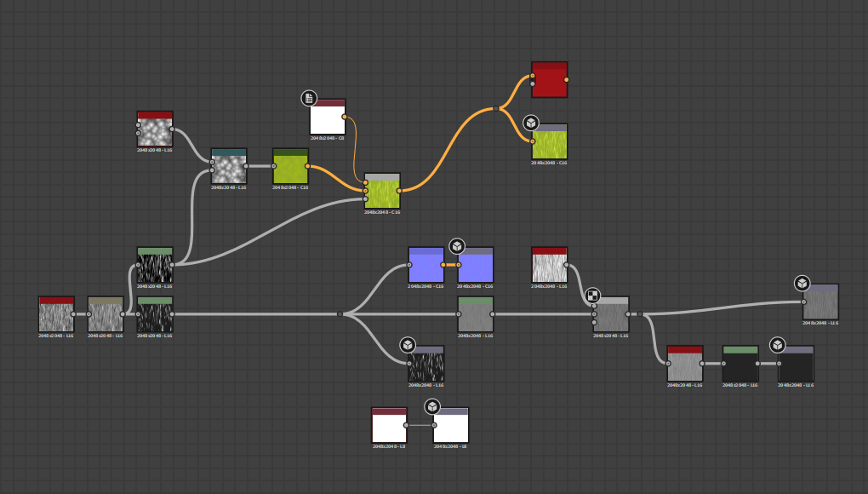Click cube badge on far-right gray output node
This screenshot has width=868, height=494.
point(802,284)
